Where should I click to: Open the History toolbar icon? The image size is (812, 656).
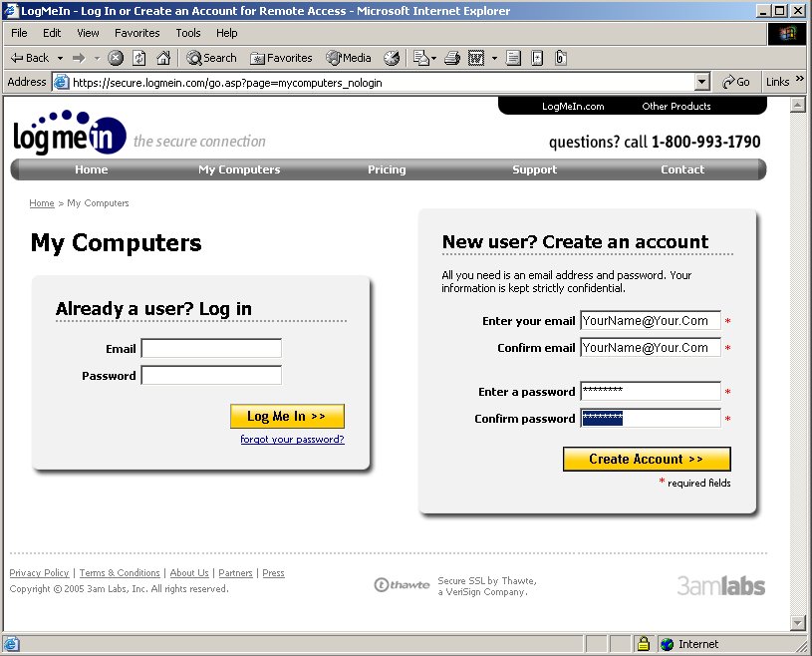coord(392,58)
